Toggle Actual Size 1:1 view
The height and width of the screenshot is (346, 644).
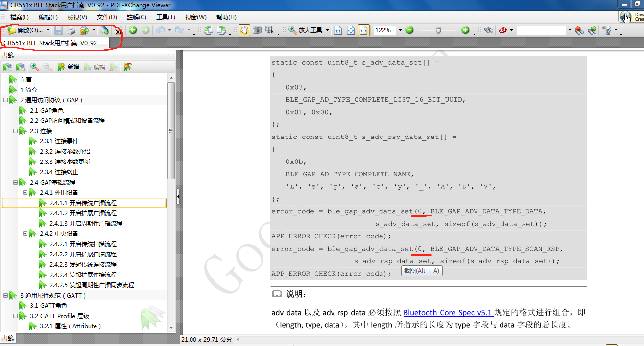(x=338, y=30)
